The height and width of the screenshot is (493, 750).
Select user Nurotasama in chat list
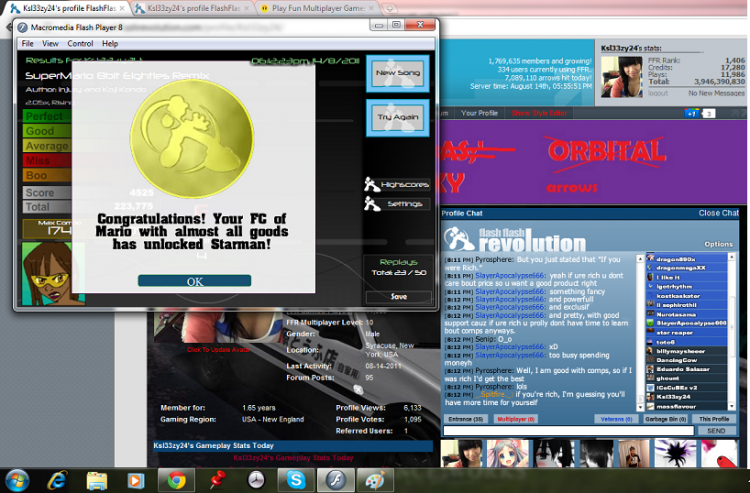[686, 314]
